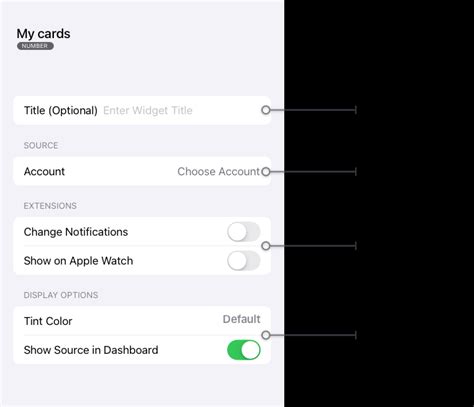Viewport: 474px width, 407px height.
Task: Enable the Show on Apple Watch switch
Action: tap(244, 261)
